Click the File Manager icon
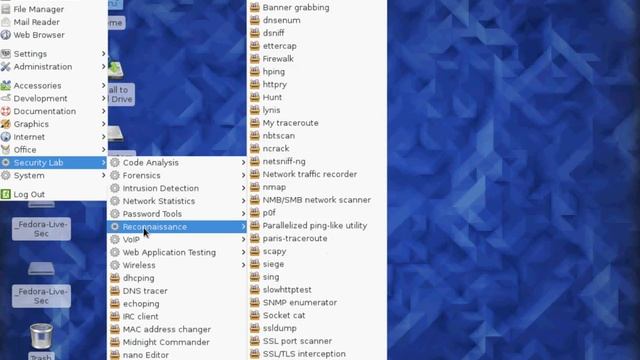 tap(6, 9)
